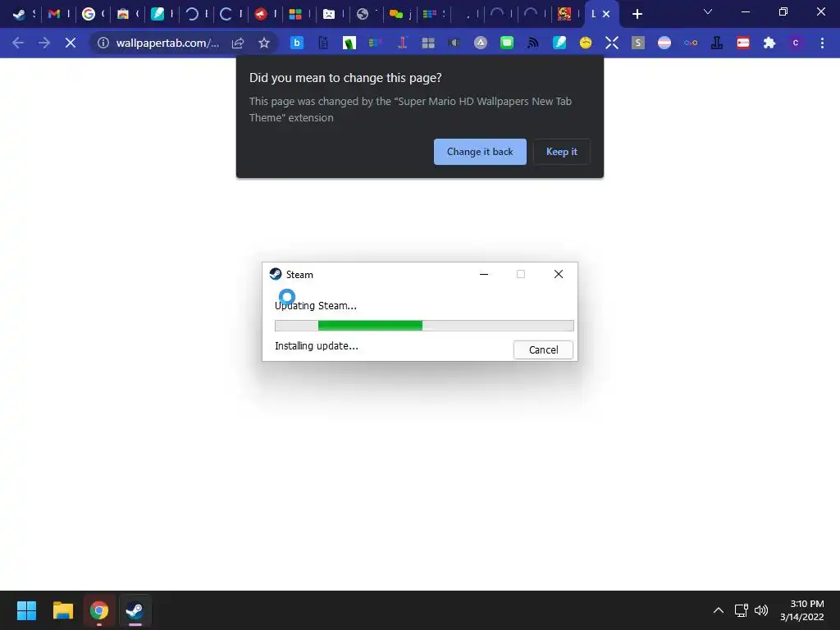The height and width of the screenshot is (630, 840).
Task: Switch to the sad folder face tab
Action: pos(329,14)
